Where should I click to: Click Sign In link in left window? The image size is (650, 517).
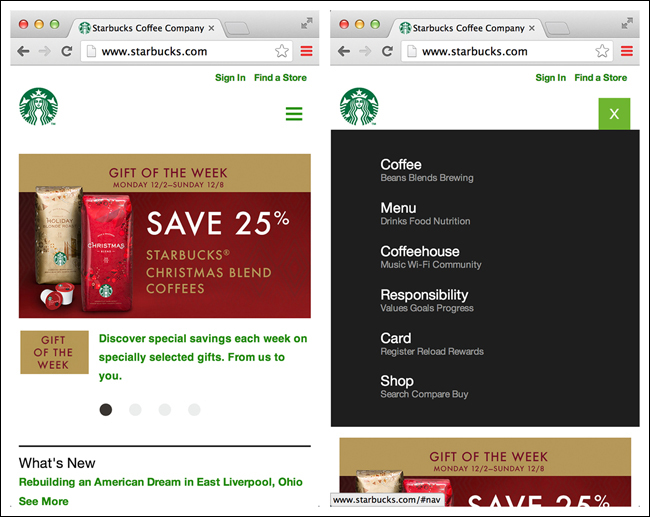[230, 78]
